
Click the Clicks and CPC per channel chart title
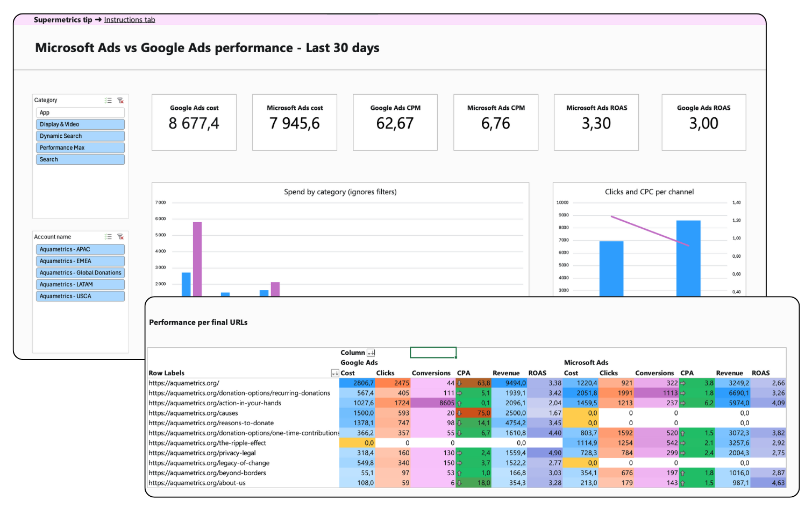[x=649, y=192]
